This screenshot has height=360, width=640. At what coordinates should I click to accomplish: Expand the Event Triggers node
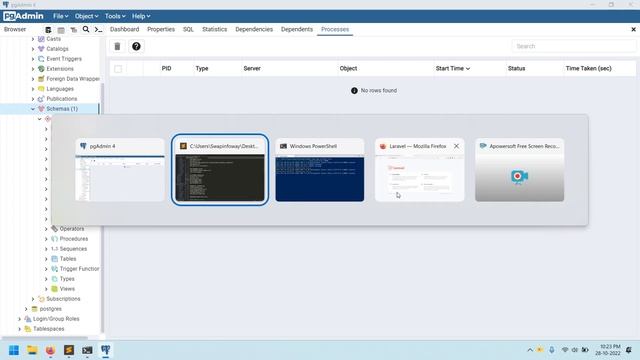33,59
